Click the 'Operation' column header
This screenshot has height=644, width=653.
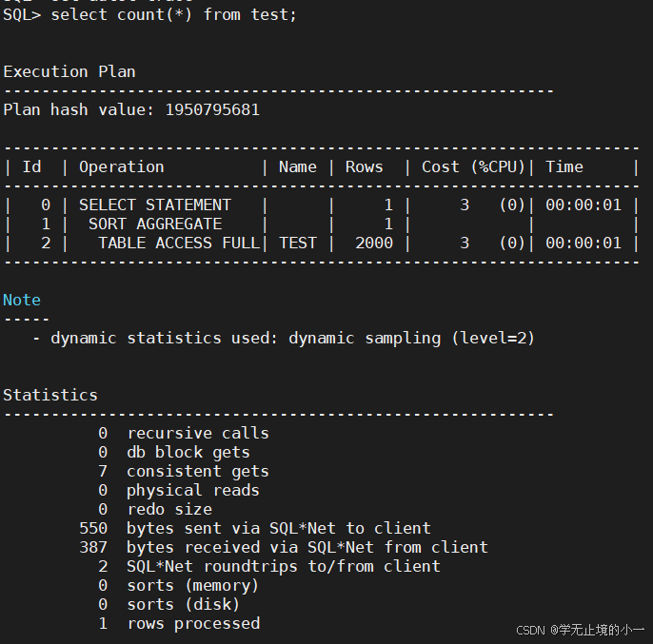[x=122, y=166]
